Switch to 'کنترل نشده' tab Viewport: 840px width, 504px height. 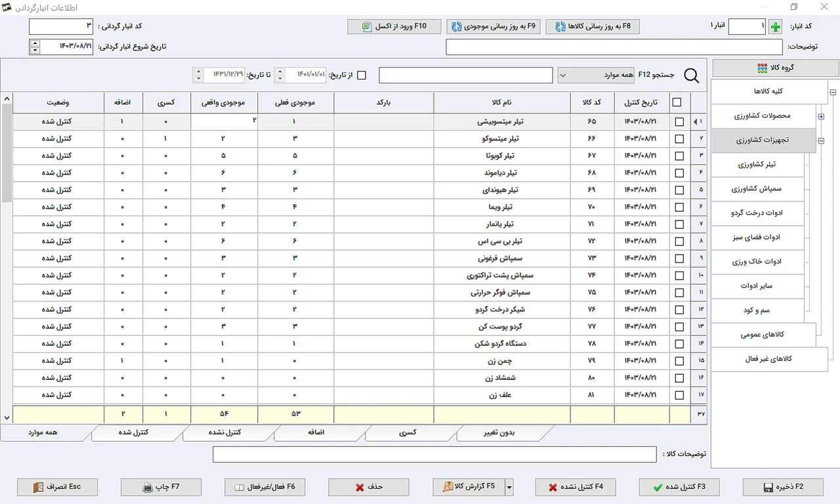pos(224,432)
